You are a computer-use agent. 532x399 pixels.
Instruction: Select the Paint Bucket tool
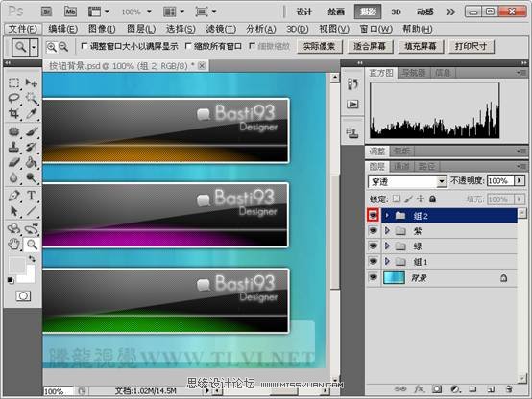(32, 162)
